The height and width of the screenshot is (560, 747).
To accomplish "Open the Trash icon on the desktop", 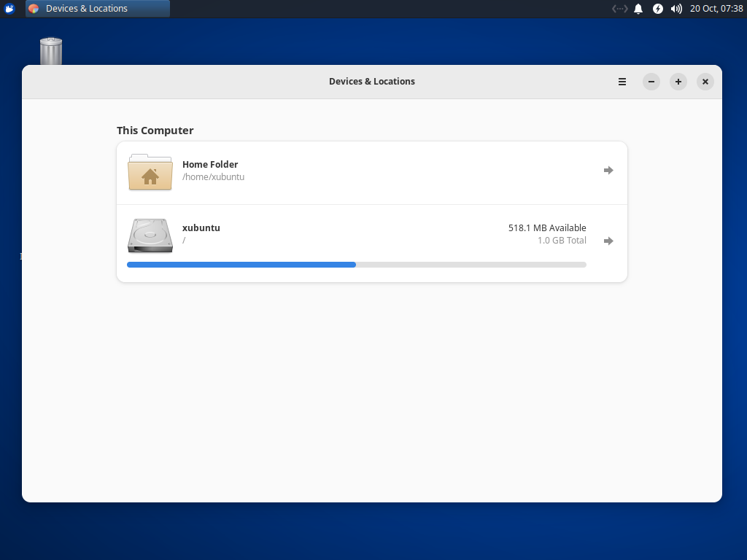I will [x=50, y=51].
